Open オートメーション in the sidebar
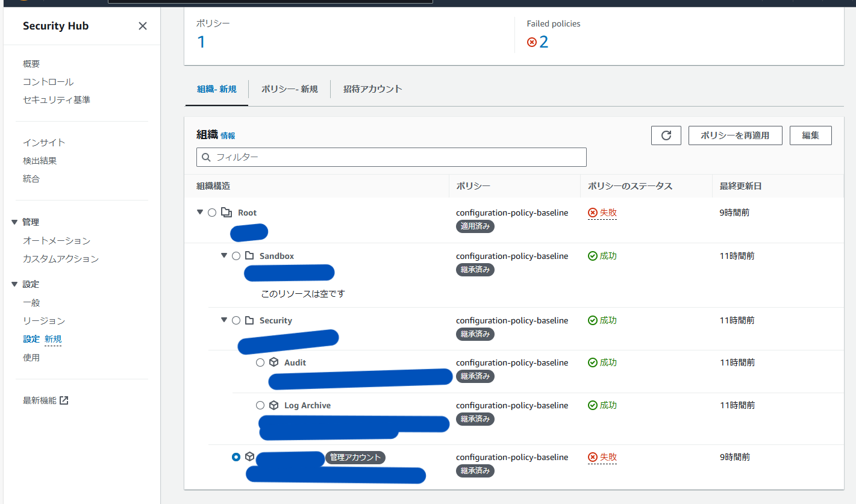This screenshot has width=856, height=504. (x=57, y=241)
